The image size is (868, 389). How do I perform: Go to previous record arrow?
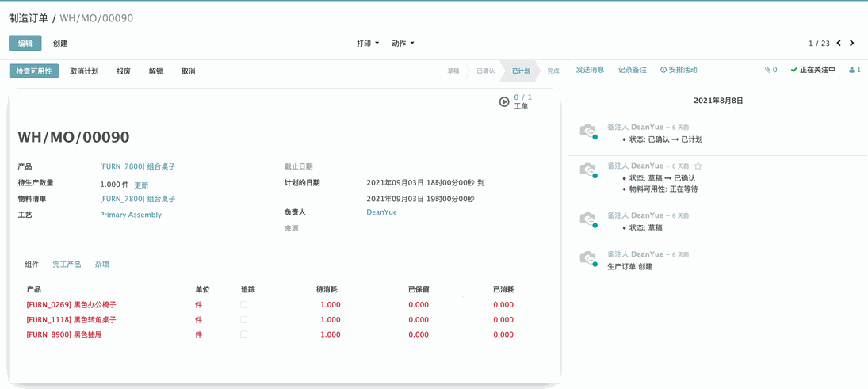pyautogui.click(x=839, y=43)
